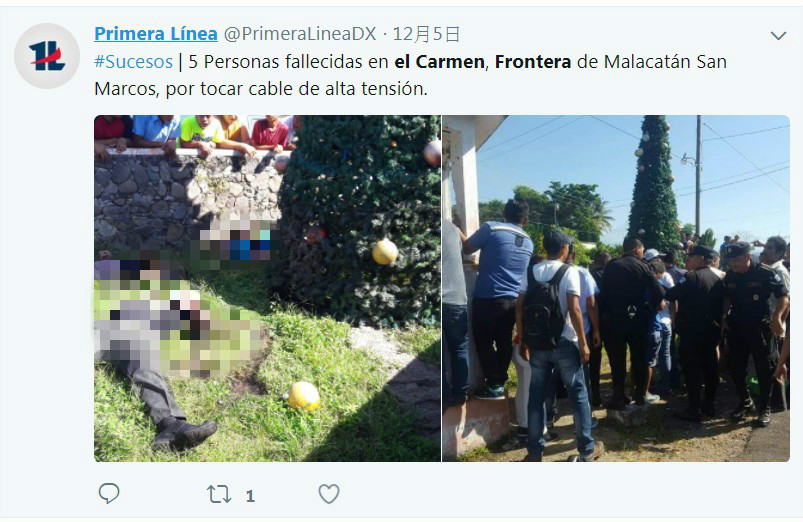Click the @PrimeraLineaDX handle
Image resolution: width=803 pixels, height=522 pixels.
[x=300, y=34]
